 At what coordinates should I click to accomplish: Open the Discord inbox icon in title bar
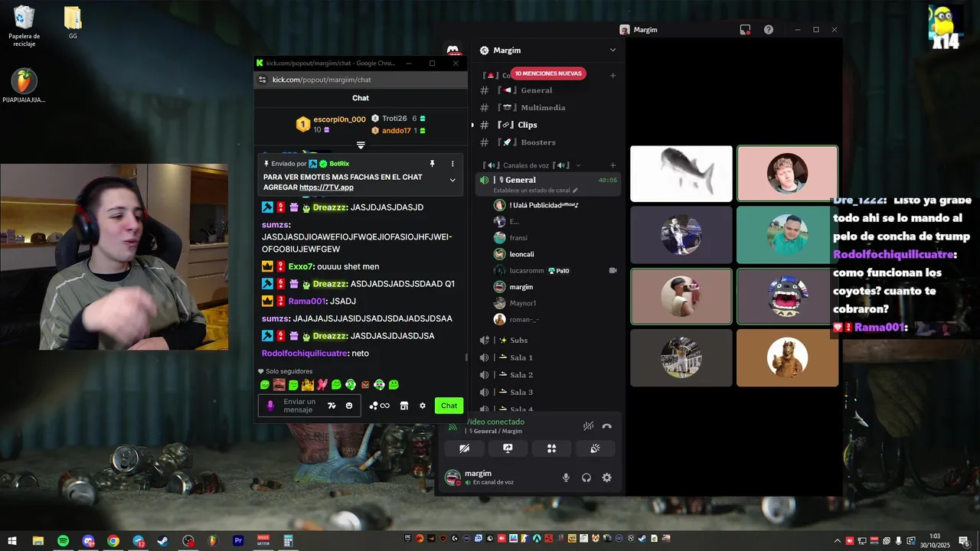(745, 30)
